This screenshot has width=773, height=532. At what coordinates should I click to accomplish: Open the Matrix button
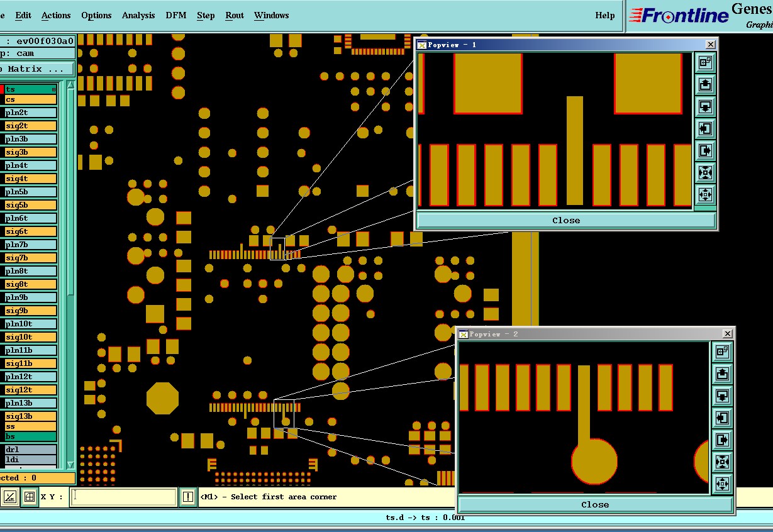(x=37, y=69)
